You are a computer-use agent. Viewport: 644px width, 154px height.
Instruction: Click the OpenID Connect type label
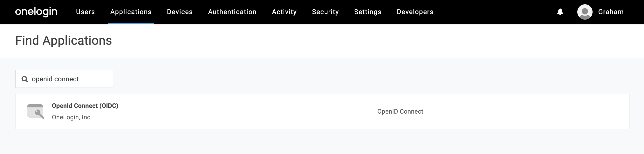(x=400, y=111)
